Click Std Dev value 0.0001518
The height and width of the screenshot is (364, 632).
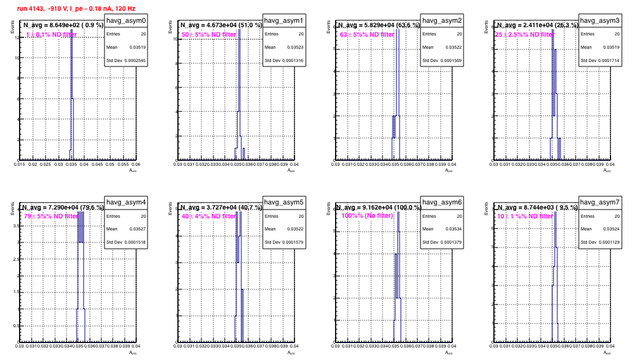tap(135, 242)
